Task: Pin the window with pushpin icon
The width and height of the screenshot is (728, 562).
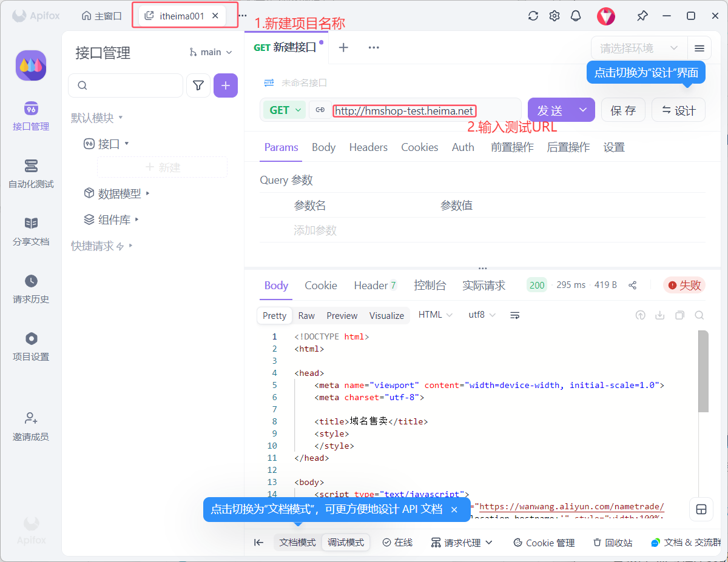Action: pos(642,16)
